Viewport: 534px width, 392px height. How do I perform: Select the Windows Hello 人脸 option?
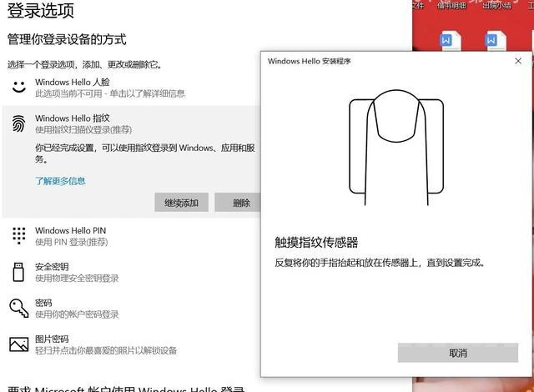73,82
